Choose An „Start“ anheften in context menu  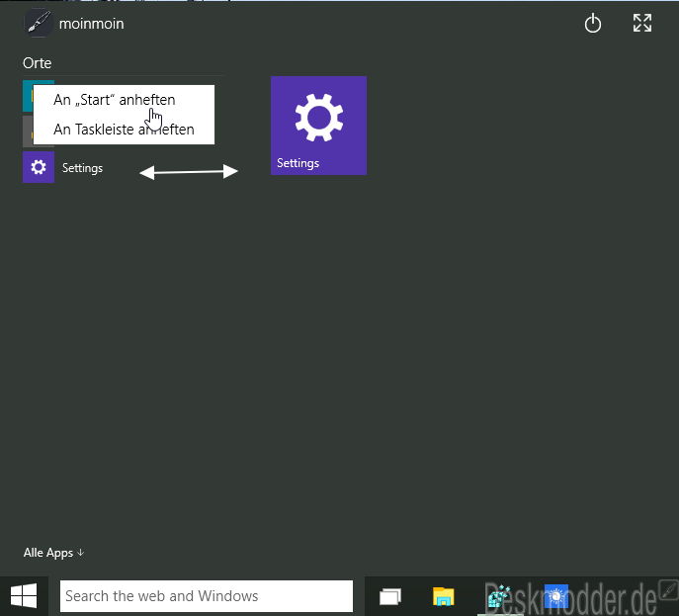(x=115, y=100)
